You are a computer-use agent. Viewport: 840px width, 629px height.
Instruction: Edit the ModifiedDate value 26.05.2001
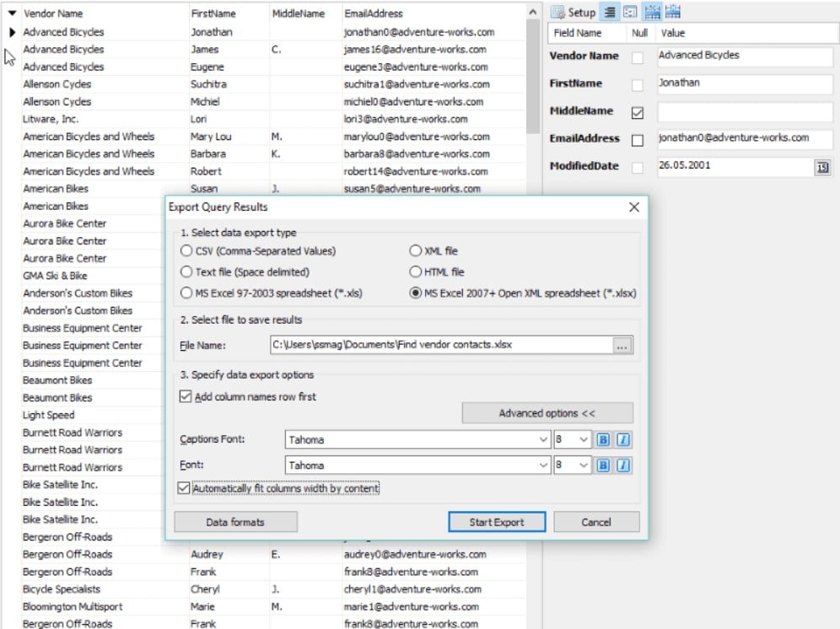point(735,166)
